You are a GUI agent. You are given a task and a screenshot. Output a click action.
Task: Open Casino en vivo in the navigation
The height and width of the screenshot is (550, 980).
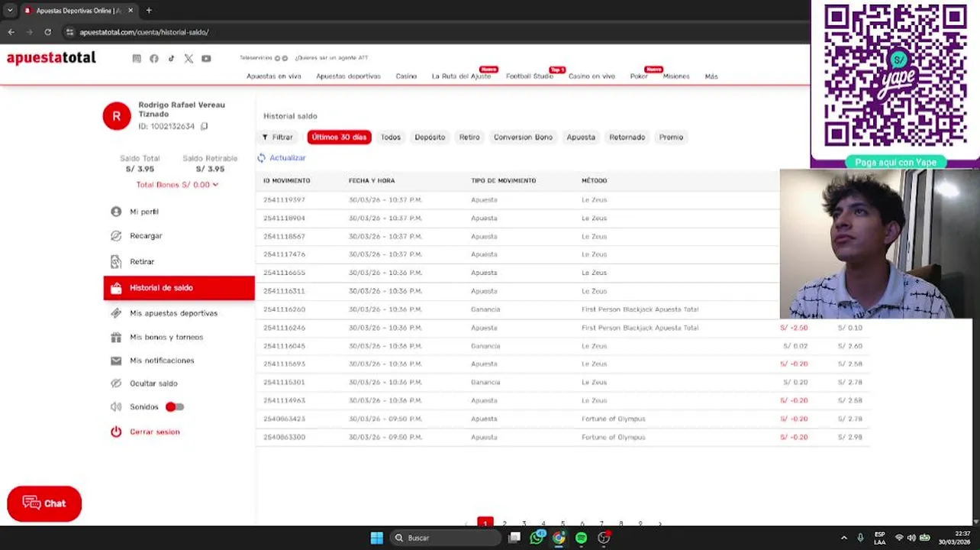(x=592, y=76)
